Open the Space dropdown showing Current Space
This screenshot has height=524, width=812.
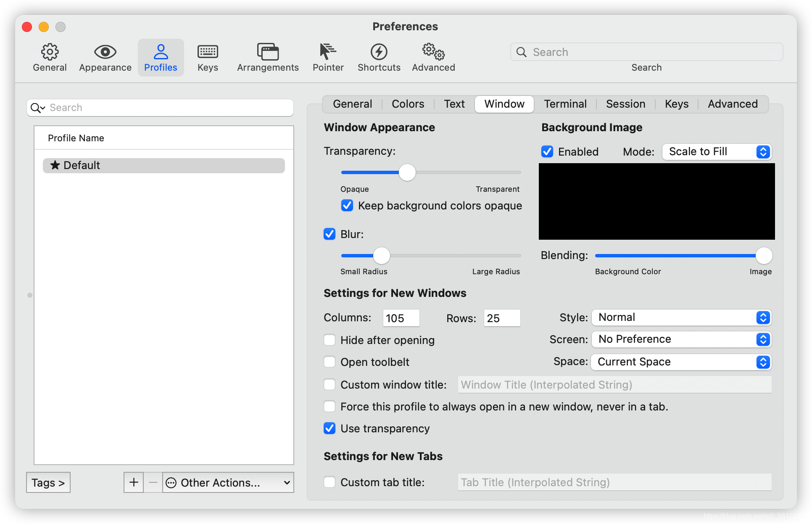(x=681, y=362)
